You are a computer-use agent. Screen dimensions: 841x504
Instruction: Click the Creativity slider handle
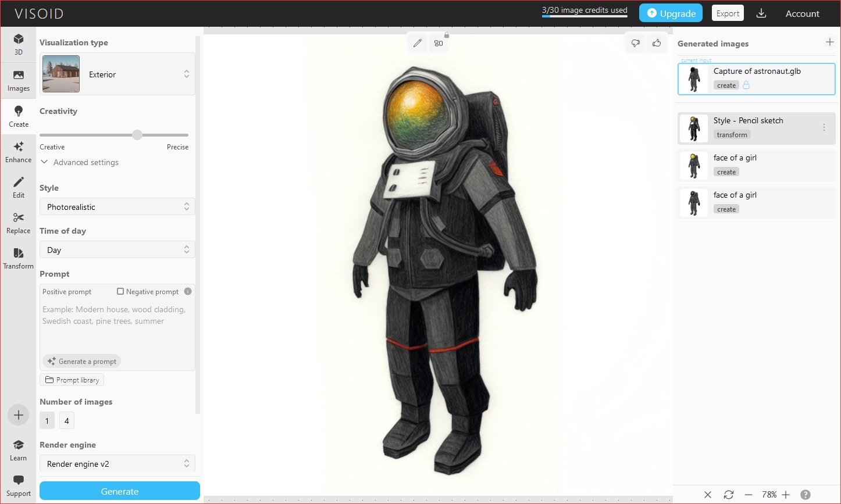coord(137,135)
